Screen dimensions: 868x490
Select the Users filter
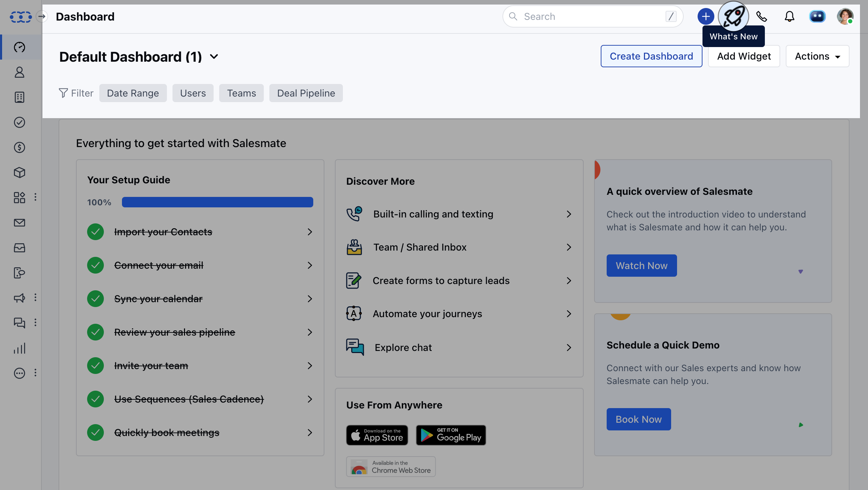click(x=193, y=93)
